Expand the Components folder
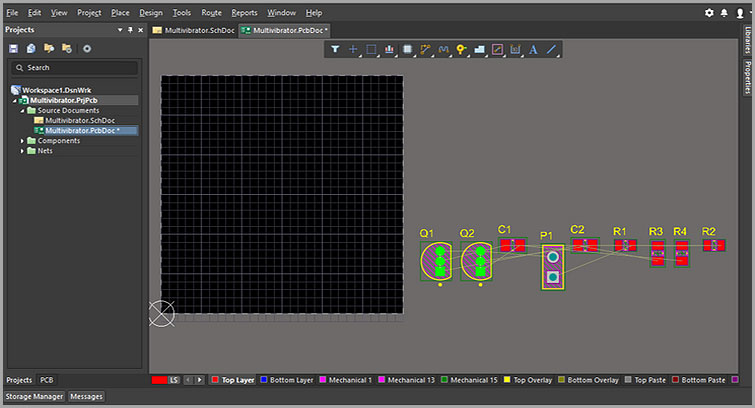 click(22, 141)
